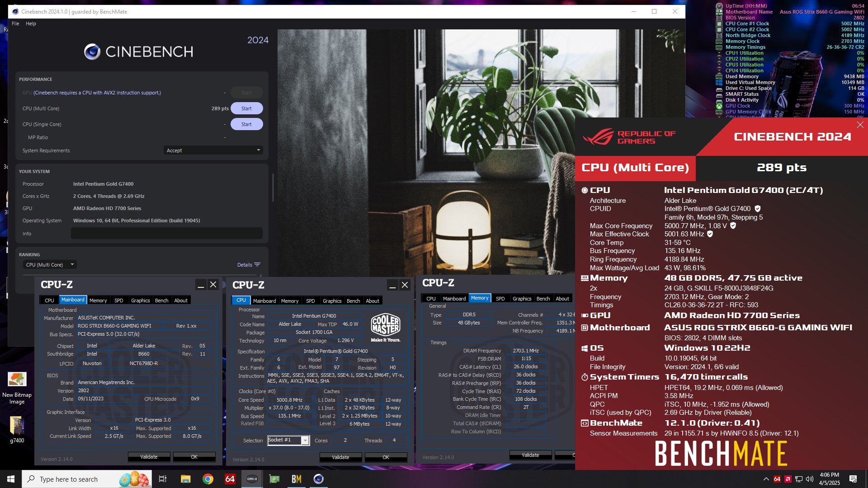Click the Cinebench logo in the left panel
Screen dimensions: 868x488
(139, 52)
